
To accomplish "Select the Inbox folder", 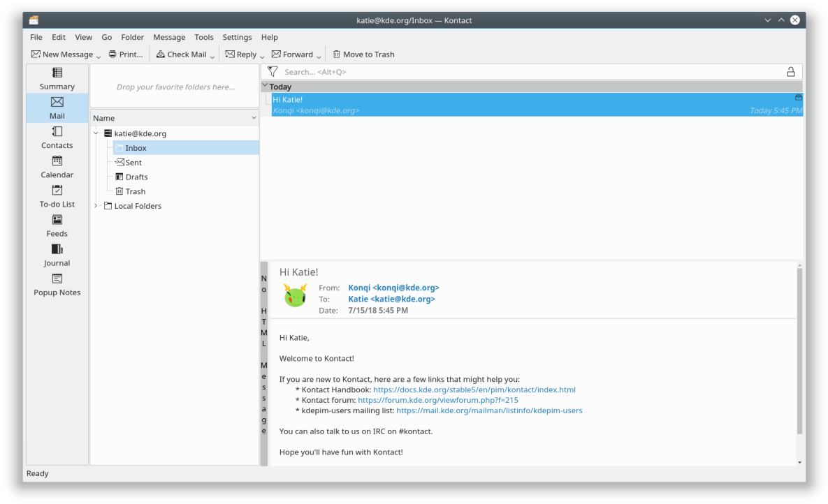I will click(186, 148).
